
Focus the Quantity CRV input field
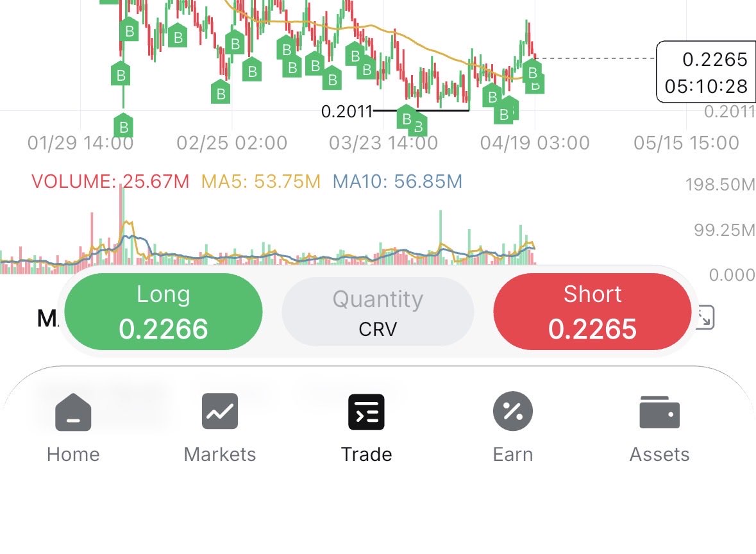378,312
